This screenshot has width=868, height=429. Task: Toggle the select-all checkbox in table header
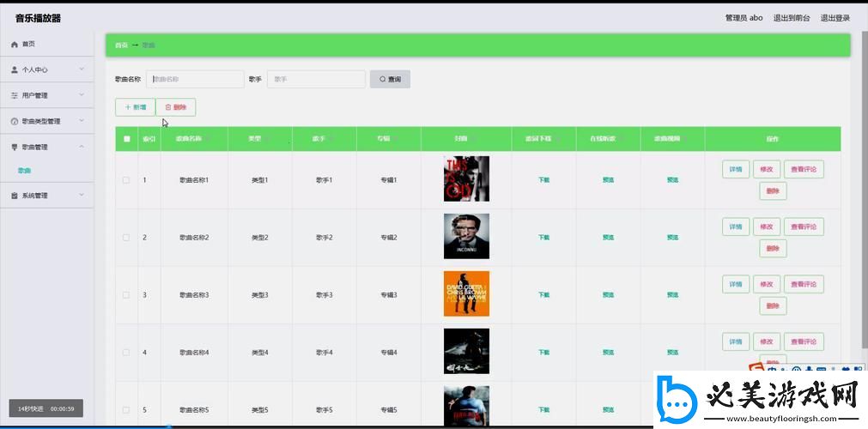click(127, 139)
